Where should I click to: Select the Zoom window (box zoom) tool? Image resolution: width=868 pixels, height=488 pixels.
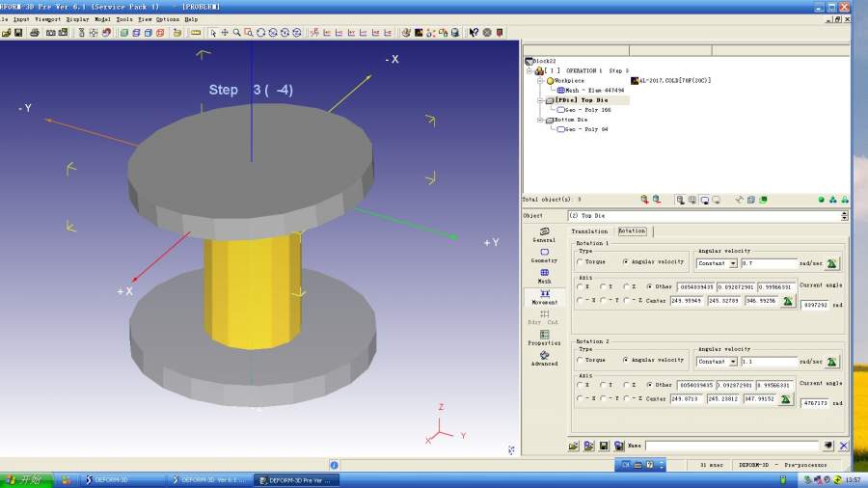(249, 33)
